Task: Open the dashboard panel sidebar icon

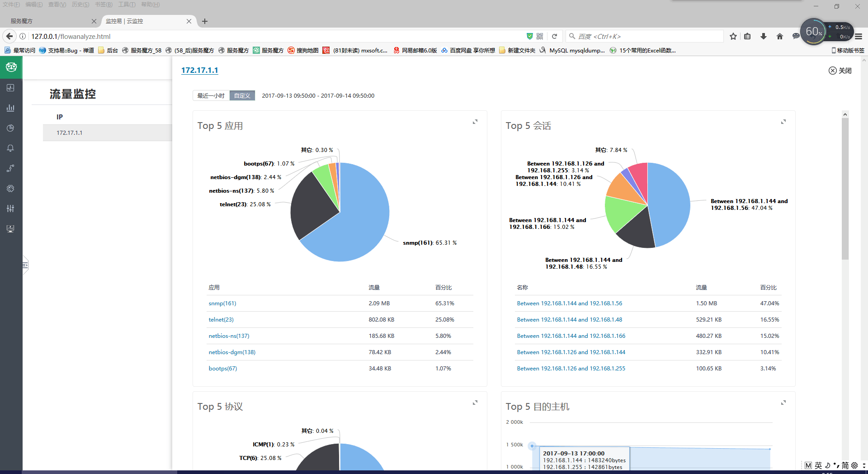Action: pos(10,88)
